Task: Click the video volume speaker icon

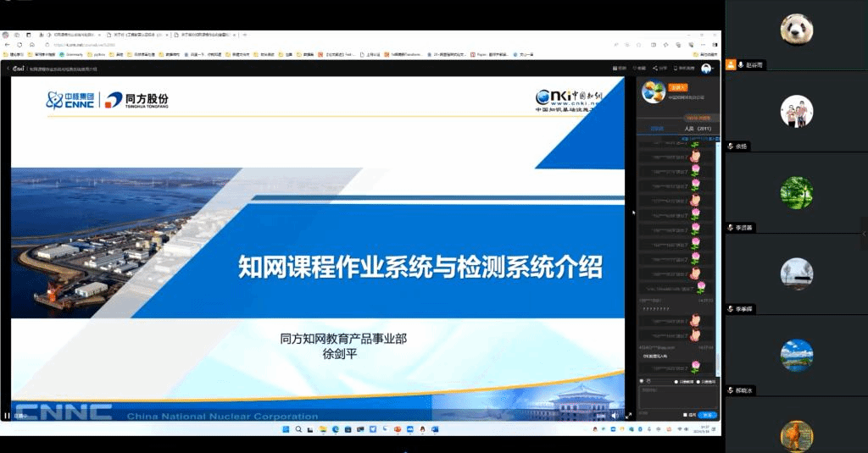Action: pyautogui.click(x=614, y=416)
